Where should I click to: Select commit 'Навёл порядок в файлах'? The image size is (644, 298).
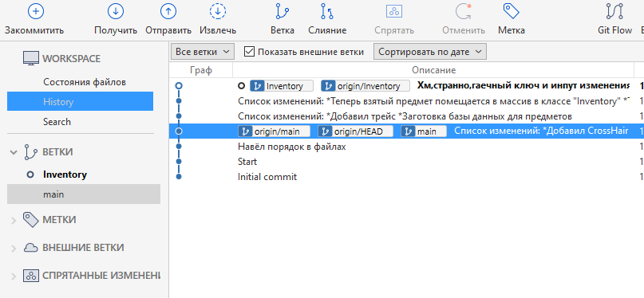tap(291, 147)
